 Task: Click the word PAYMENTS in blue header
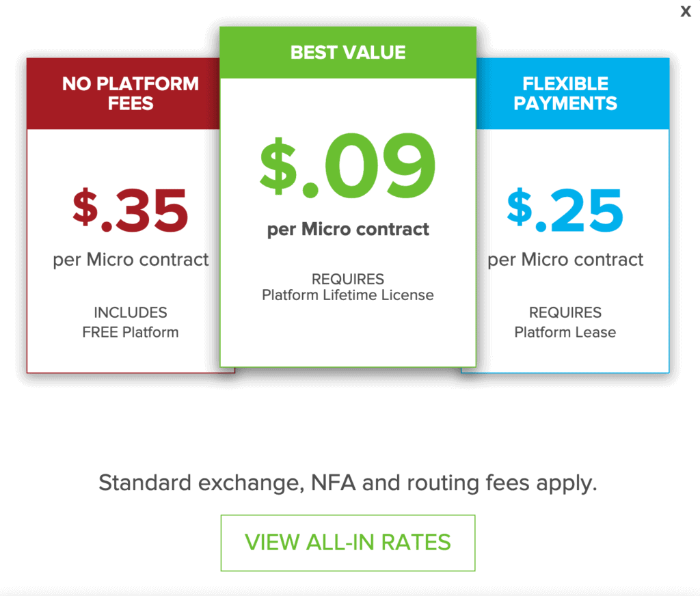[565, 104]
